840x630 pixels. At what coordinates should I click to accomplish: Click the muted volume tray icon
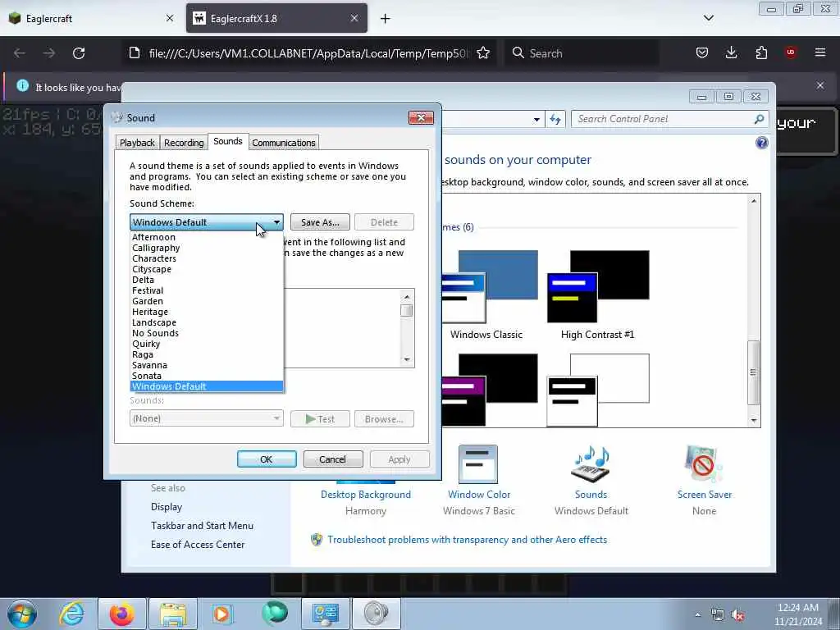click(x=738, y=615)
